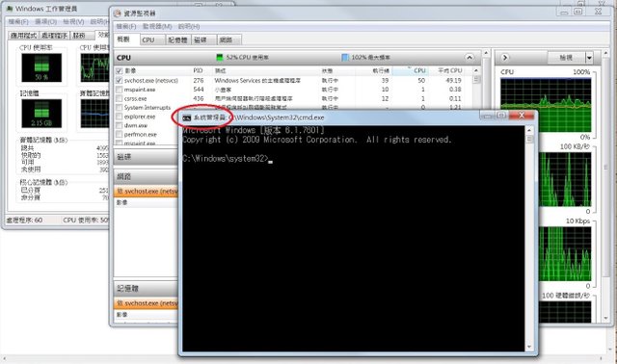
Task: Click the 100 KB/秒 disk graph
Action: 565,179
